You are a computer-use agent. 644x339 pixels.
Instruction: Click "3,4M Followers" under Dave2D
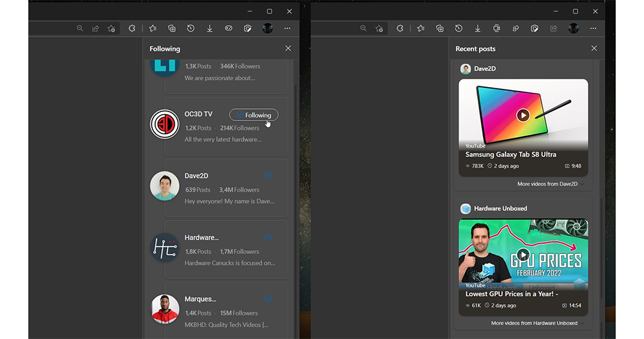[x=239, y=189]
